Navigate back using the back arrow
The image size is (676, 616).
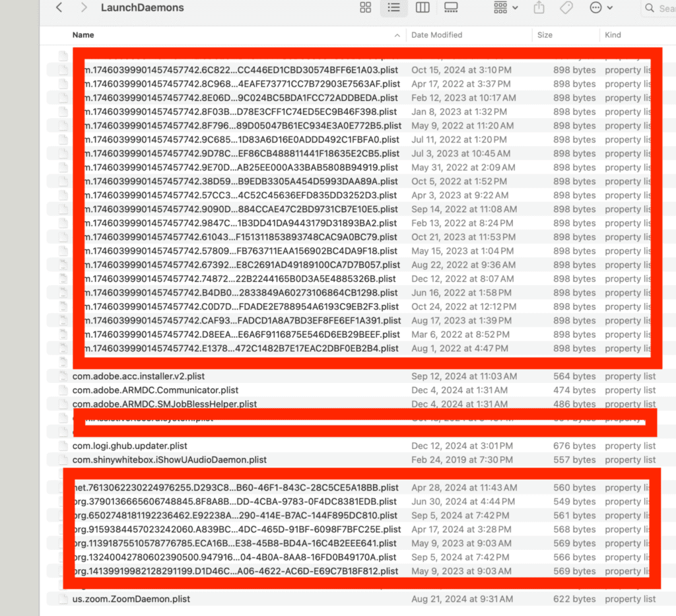[58, 8]
